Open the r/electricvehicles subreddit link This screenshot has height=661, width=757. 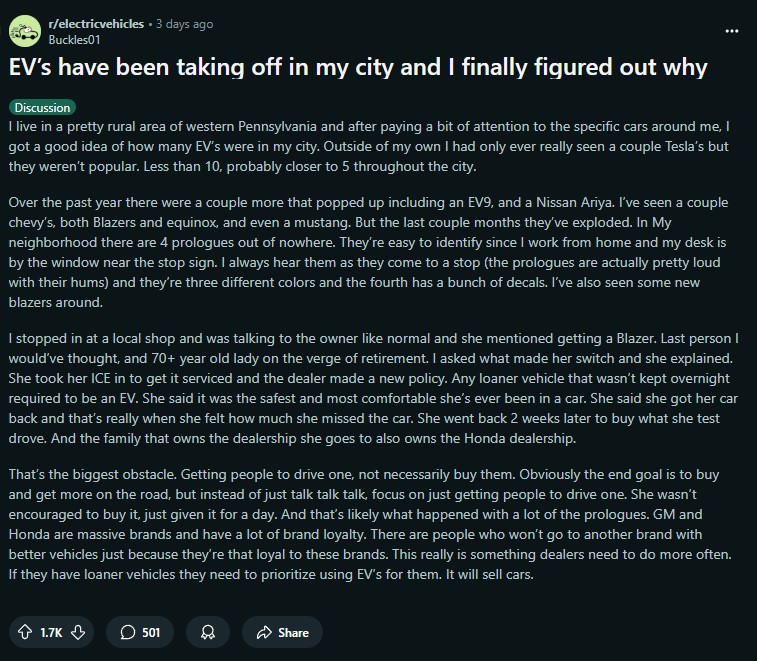[x=95, y=24]
